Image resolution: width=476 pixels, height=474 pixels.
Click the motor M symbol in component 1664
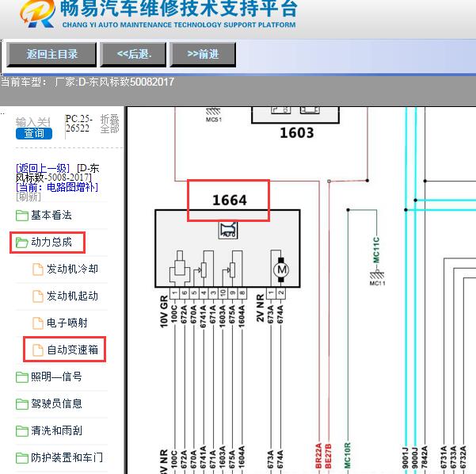(281, 269)
